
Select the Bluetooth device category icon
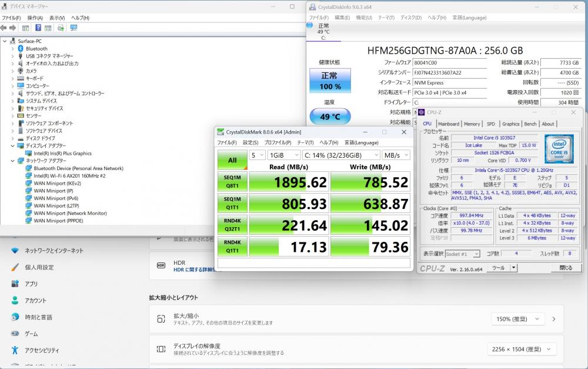(x=21, y=48)
